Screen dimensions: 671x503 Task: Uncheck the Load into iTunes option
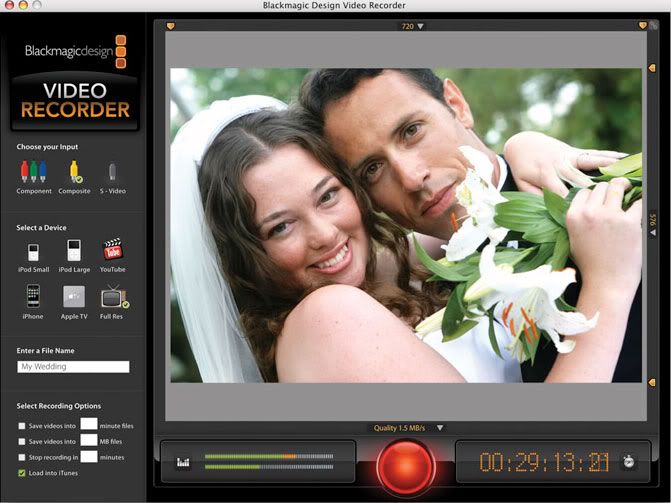(x=22, y=472)
